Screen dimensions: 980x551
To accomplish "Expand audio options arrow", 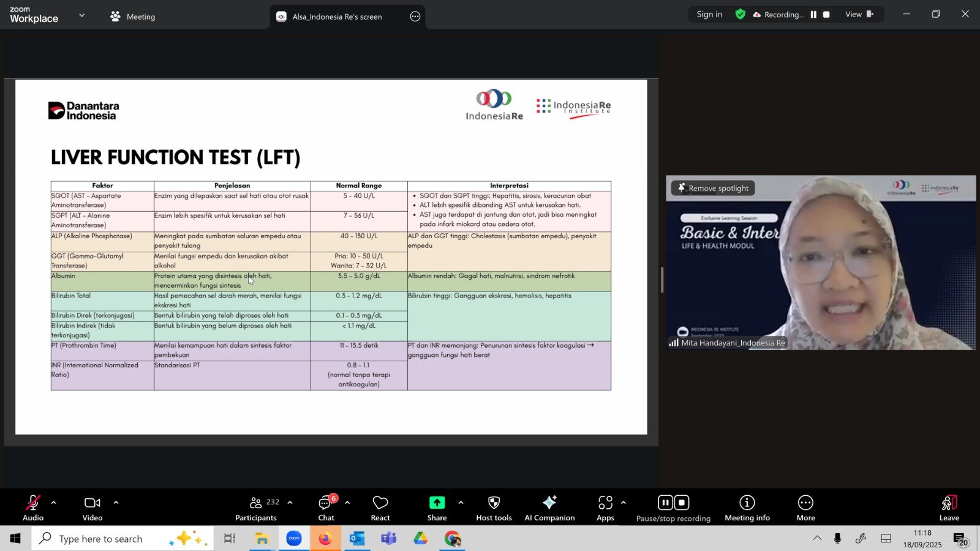I will 54,503.
